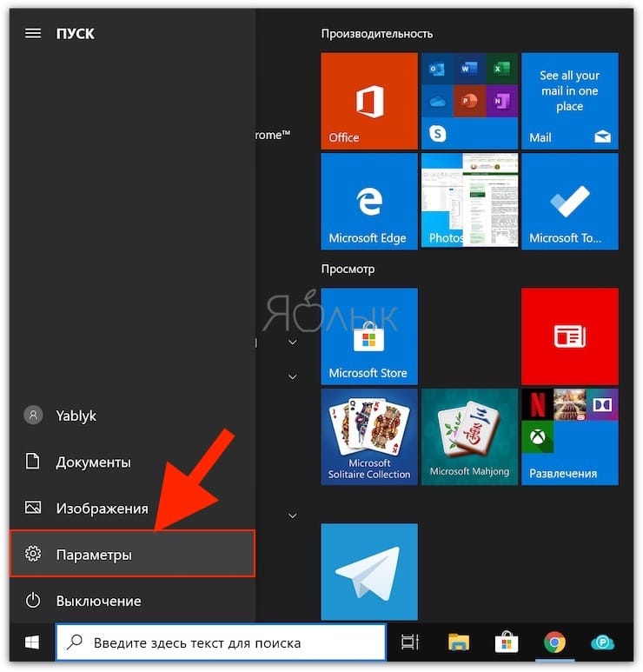Click the taskbar search box
643x672 pixels.
(221, 642)
